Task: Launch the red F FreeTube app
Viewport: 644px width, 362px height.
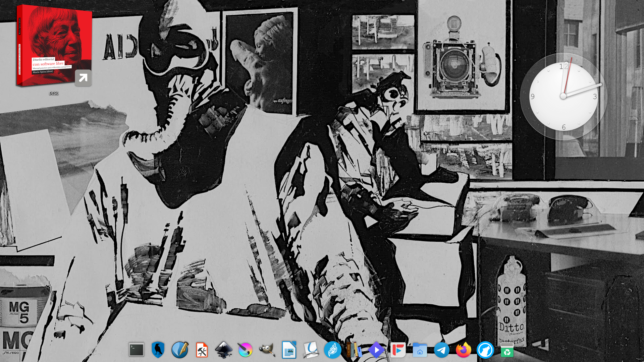Action: pyautogui.click(x=398, y=350)
